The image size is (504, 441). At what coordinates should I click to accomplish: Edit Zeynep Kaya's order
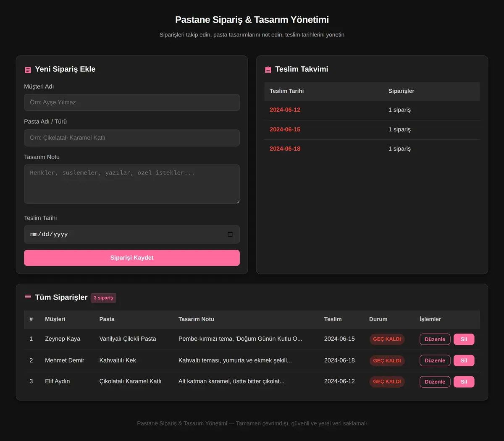pyautogui.click(x=435, y=339)
